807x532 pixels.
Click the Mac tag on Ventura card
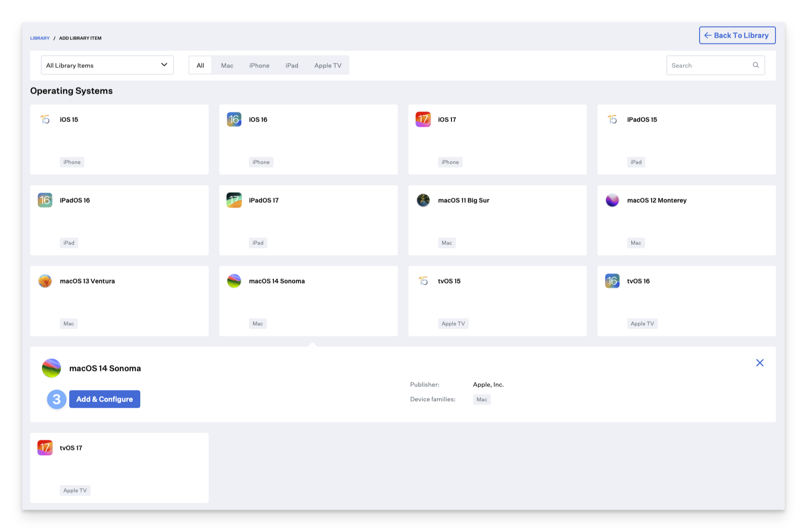[x=69, y=323]
